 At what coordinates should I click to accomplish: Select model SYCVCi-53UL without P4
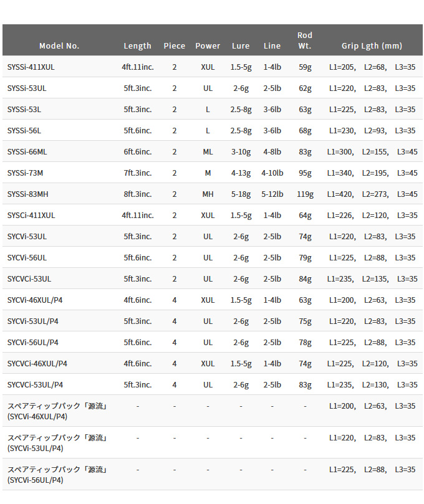(x=29, y=279)
